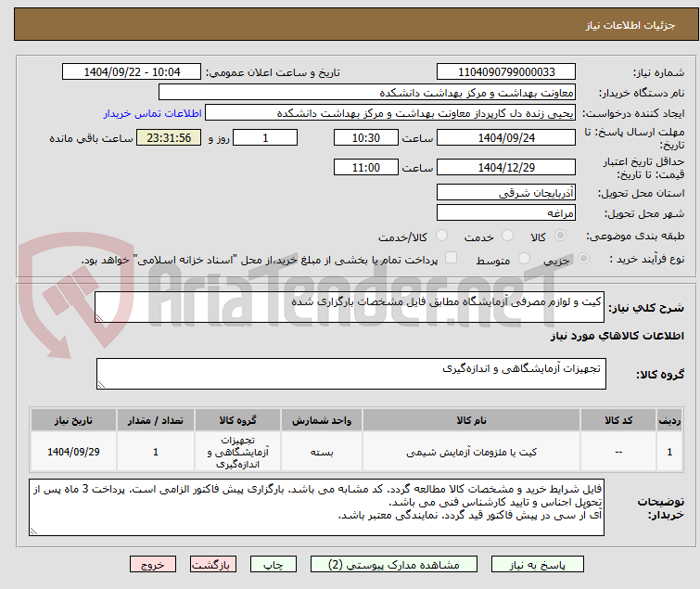700x589 pixels.
Task: Click the خروج exit button
Action: (153, 564)
